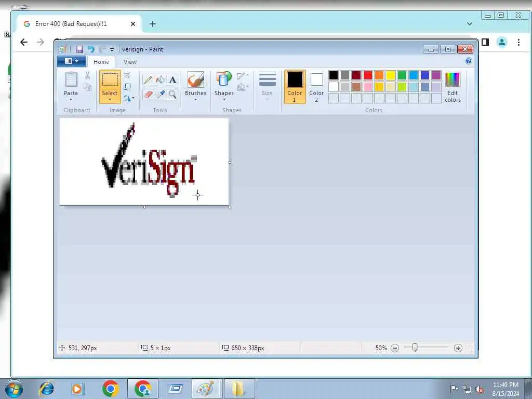Switch to Paint taskbar button

coord(206,389)
